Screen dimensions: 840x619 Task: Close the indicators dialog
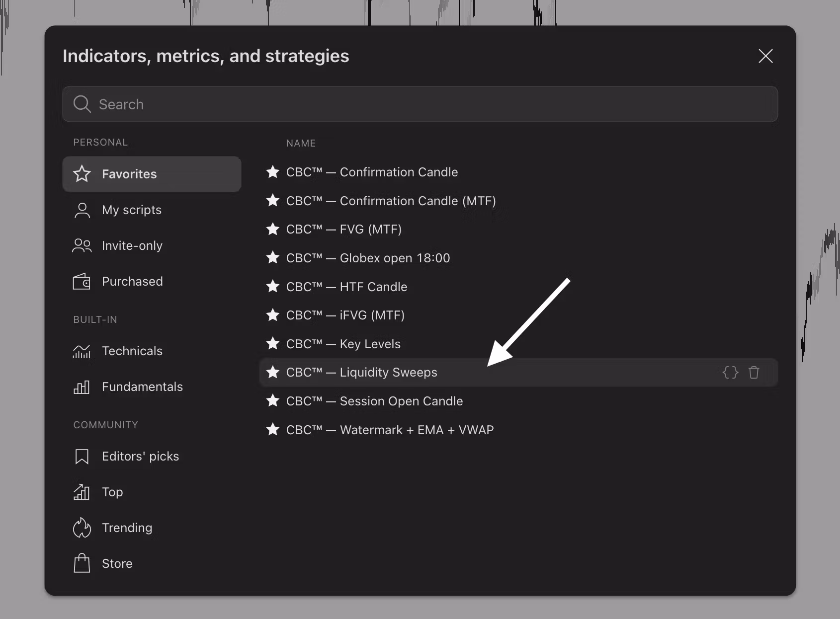coord(765,56)
